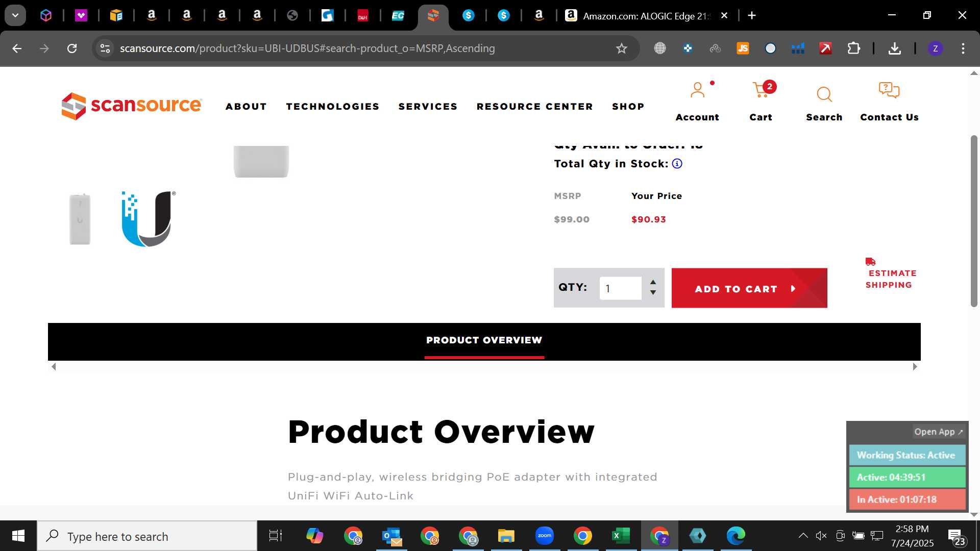The width and height of the screenshot is (980, 551).
Task: Switch to the Amazon ALOGIC Edge tab
Action: (x=646, y=16)
